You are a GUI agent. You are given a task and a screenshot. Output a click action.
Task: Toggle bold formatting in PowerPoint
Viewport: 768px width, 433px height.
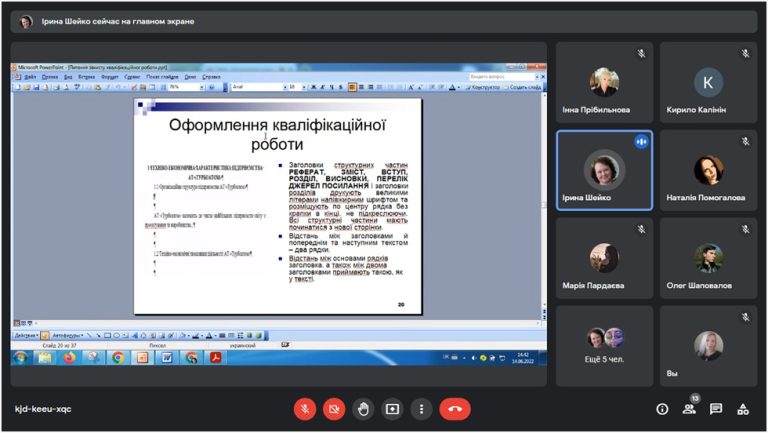(x=313, y=87)
